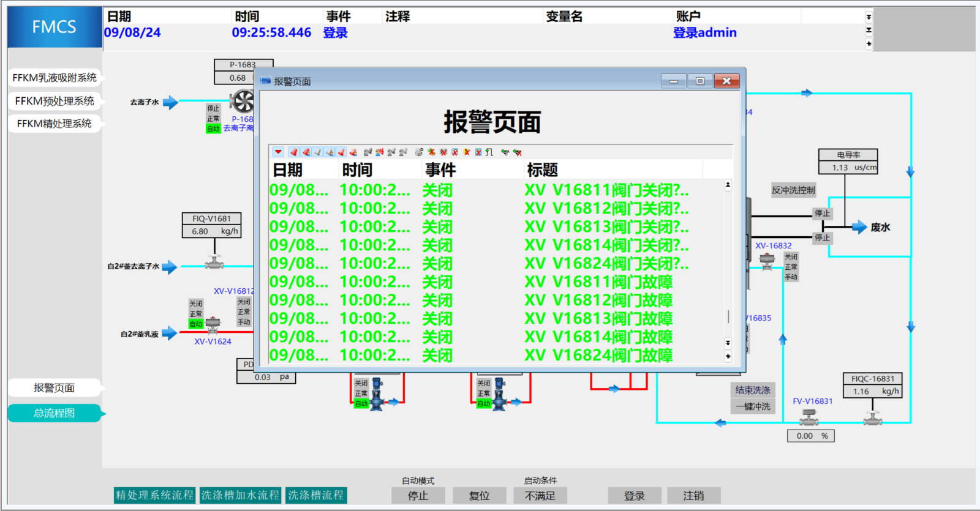The width and height of the screenshot is (980, 511).
Task: Click the valve icon below FIQC-16831
Action: pyautogui.click(x=872, y=418)
